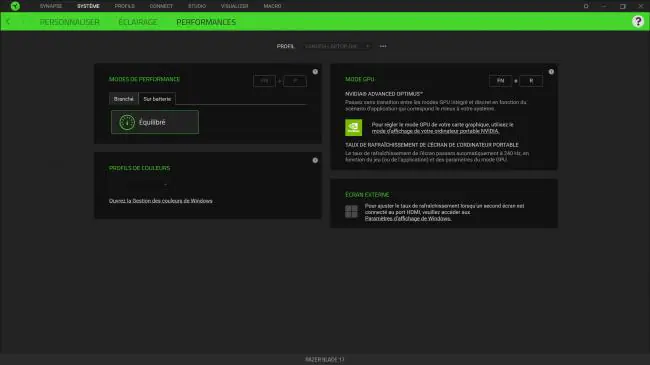Open the Synapse tab

(51, 6)
